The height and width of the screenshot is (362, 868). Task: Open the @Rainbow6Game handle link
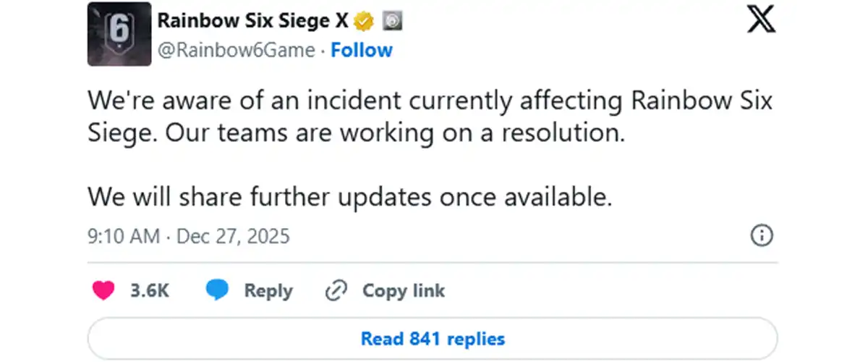click(236, 50)
